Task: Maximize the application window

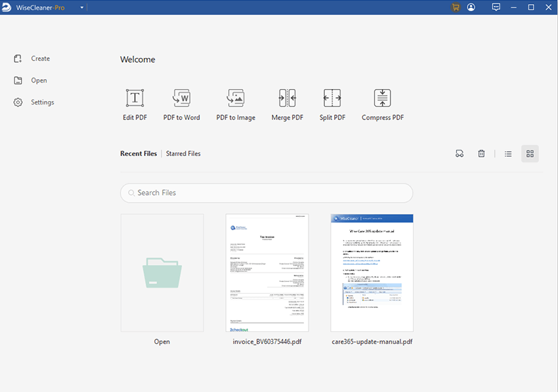Action: (531, 7)
